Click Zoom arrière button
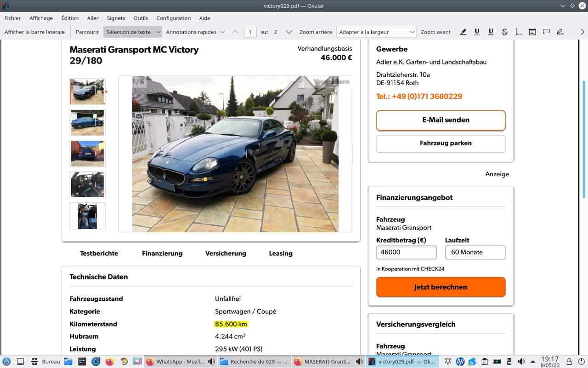Image resolution: width=588 pixels, height=368 pixels. point(316,32)
